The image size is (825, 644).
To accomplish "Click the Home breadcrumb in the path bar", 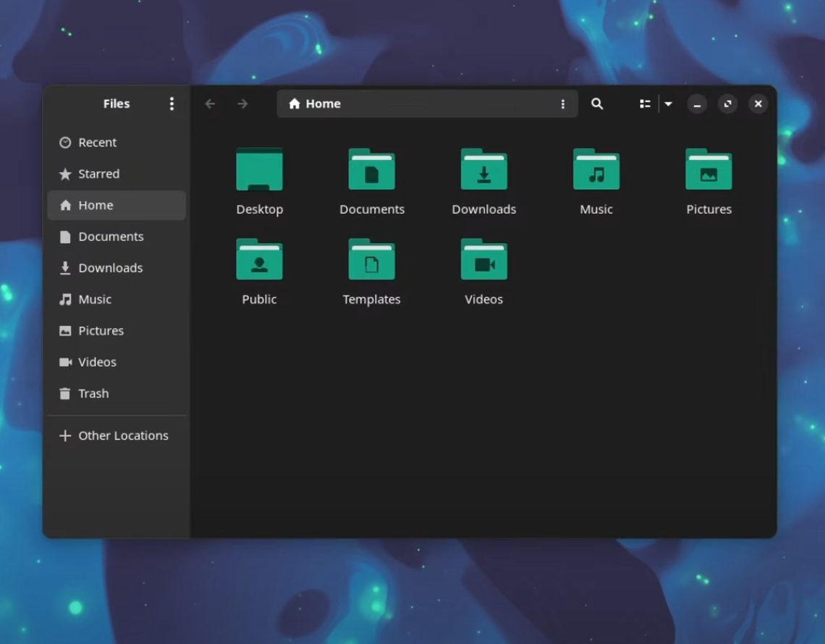I will (x=314, y=103).
